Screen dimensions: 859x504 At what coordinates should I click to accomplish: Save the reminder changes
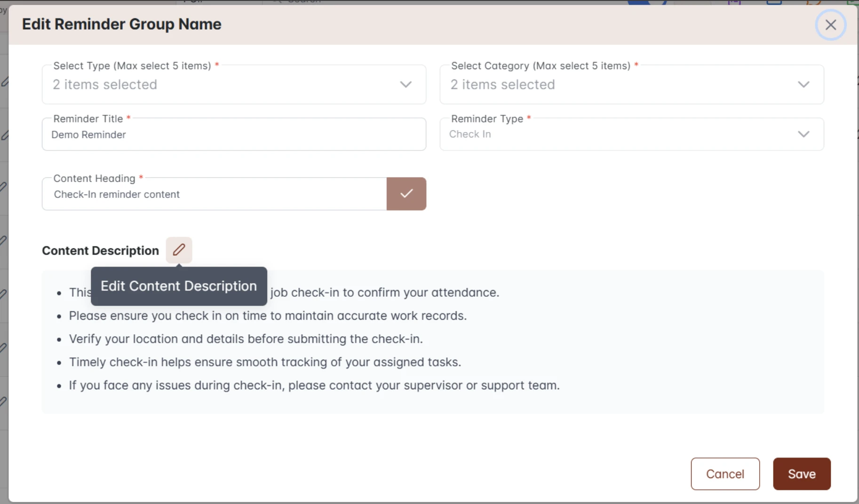802,474
